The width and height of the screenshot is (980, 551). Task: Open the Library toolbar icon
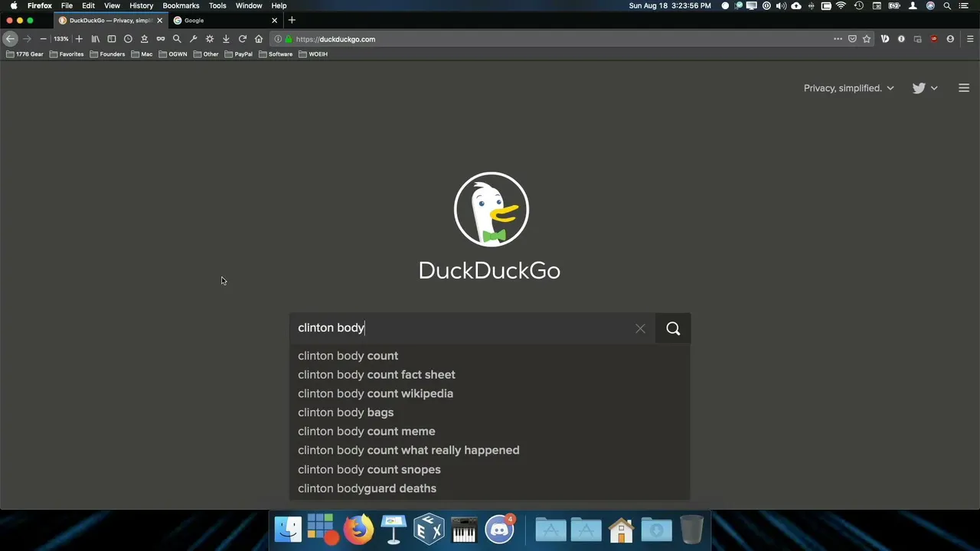pyautogui.click(x=95, y=39)
